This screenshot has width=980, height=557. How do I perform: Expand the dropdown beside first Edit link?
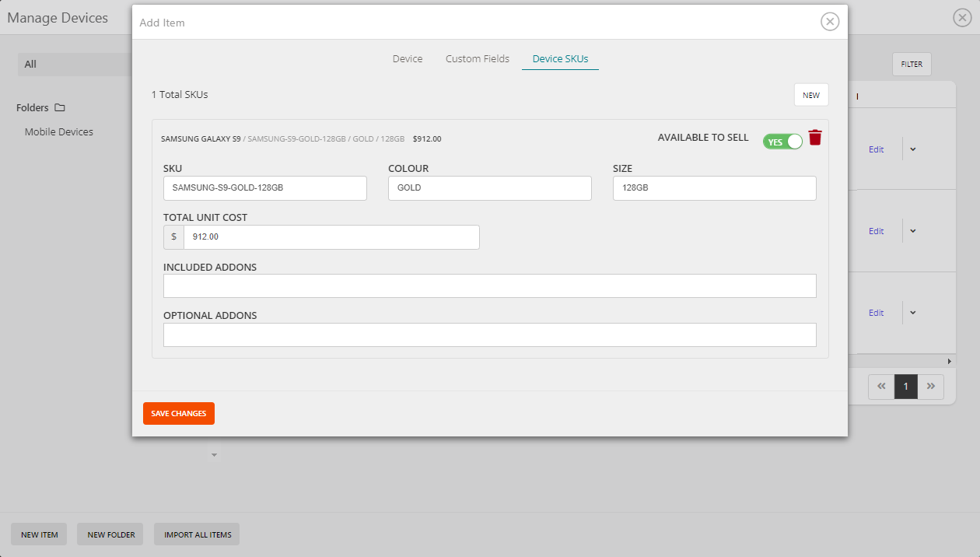(x=913, y=149)
